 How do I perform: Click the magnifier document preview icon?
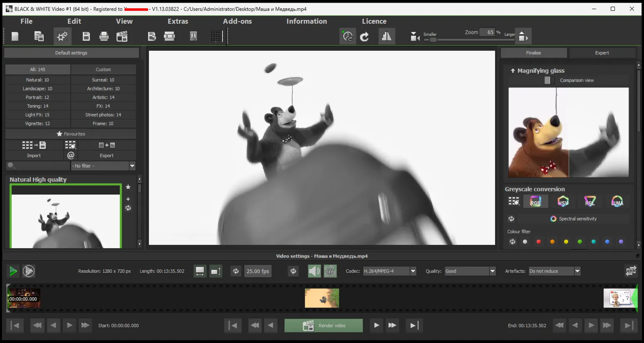193,37
